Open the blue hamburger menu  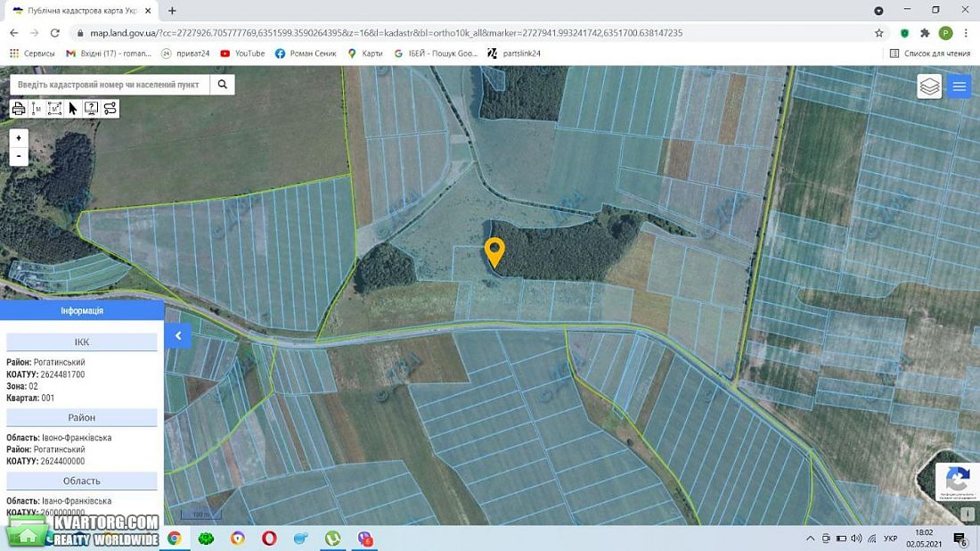960,87
